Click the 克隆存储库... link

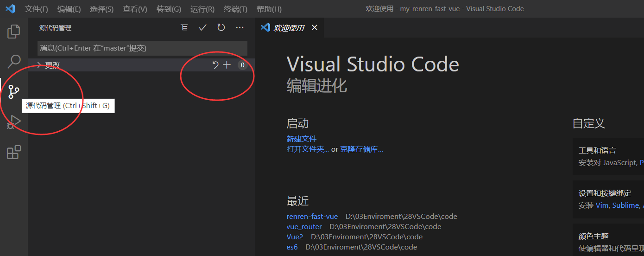(x=362, y=149)
